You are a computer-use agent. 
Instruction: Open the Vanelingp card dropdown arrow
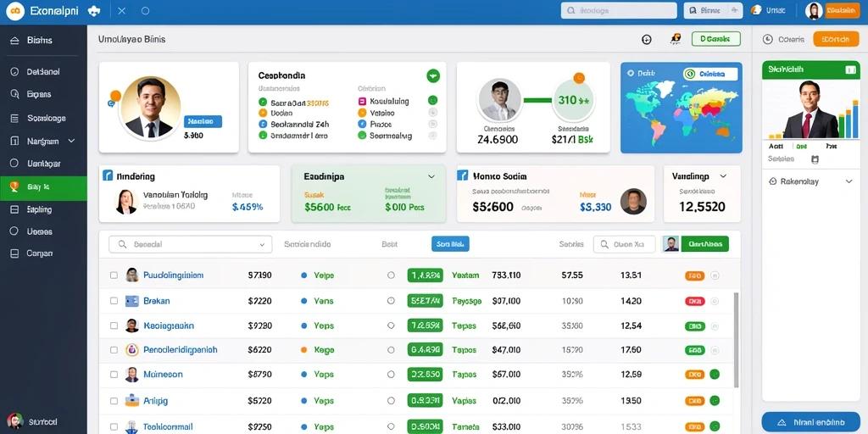click(x=722, y=176)
